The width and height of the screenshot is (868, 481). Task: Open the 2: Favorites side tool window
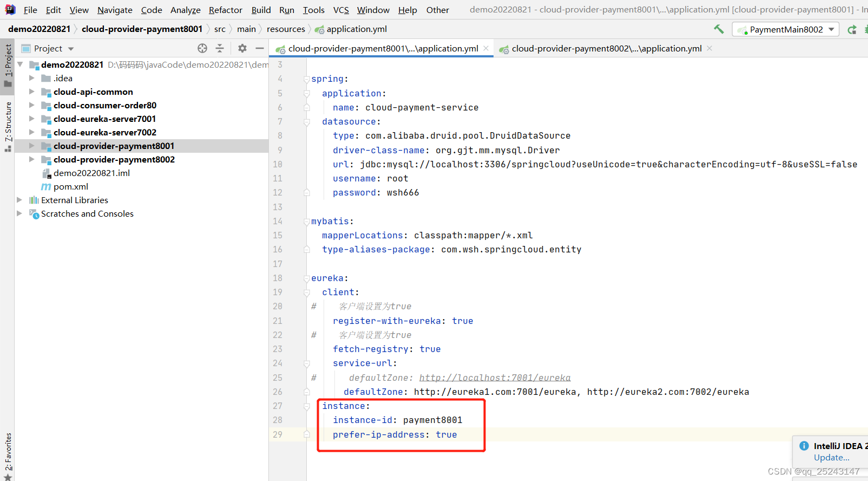[x=8, y=456]
